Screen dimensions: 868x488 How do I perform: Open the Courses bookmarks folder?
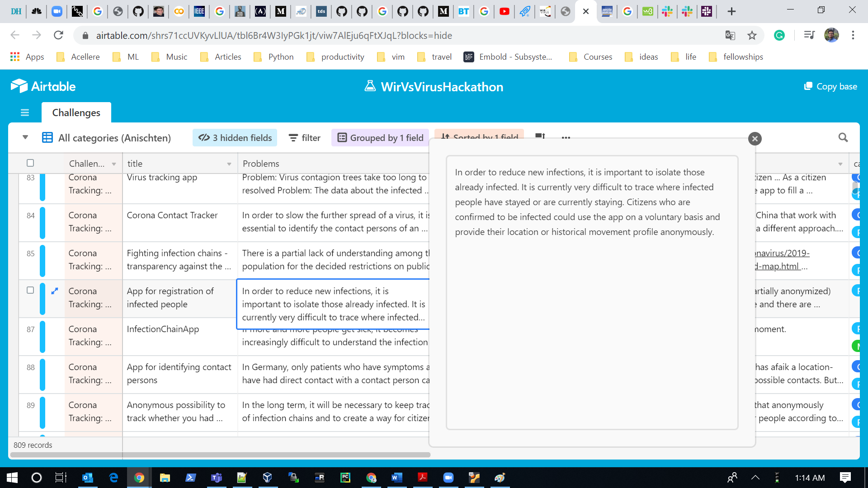click(590, 56)
